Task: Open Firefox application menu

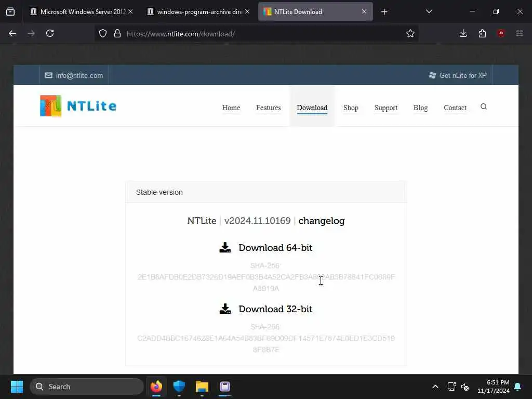Action: [520, 33]
